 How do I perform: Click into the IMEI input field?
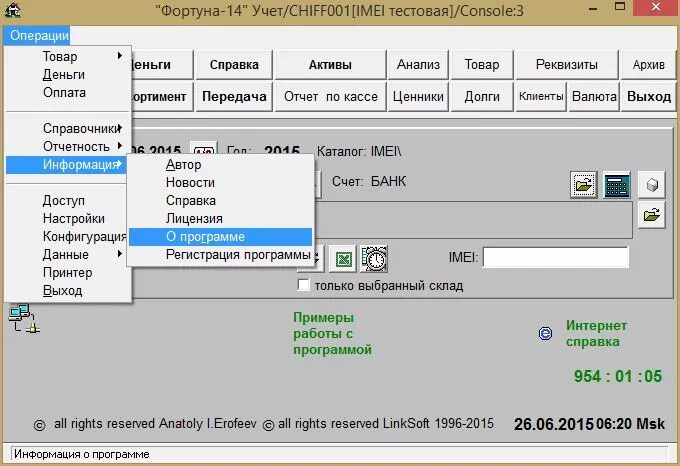(x=556, y=257)
